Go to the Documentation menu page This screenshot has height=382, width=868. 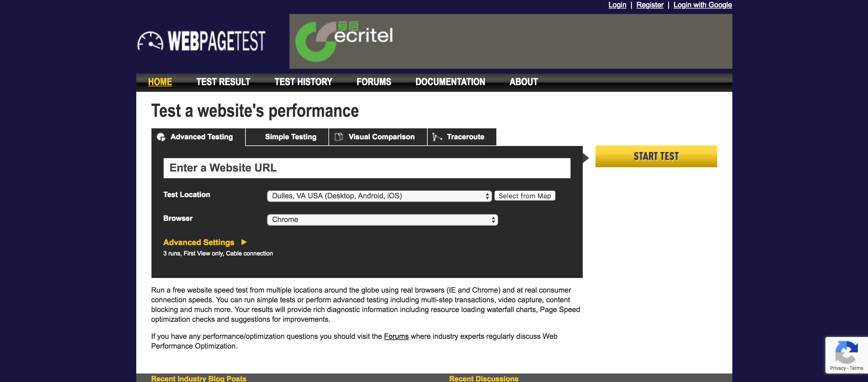tap(450, 82)
